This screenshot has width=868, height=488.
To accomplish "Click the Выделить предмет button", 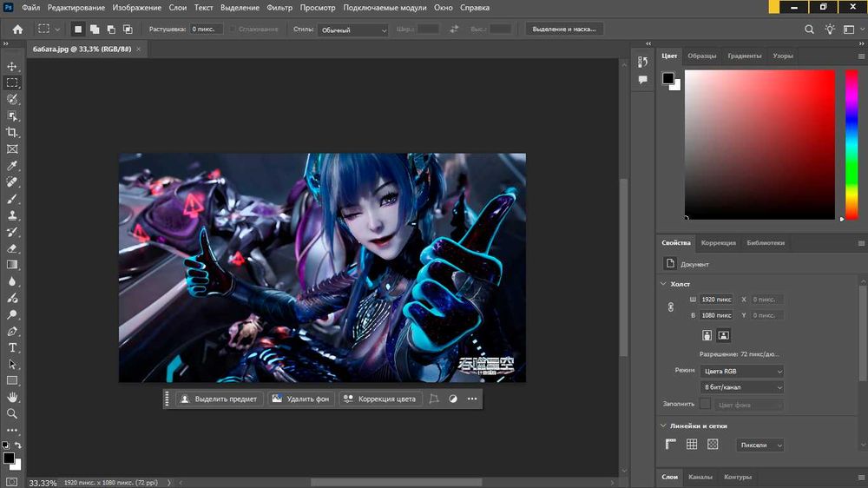I will (218, 399).
